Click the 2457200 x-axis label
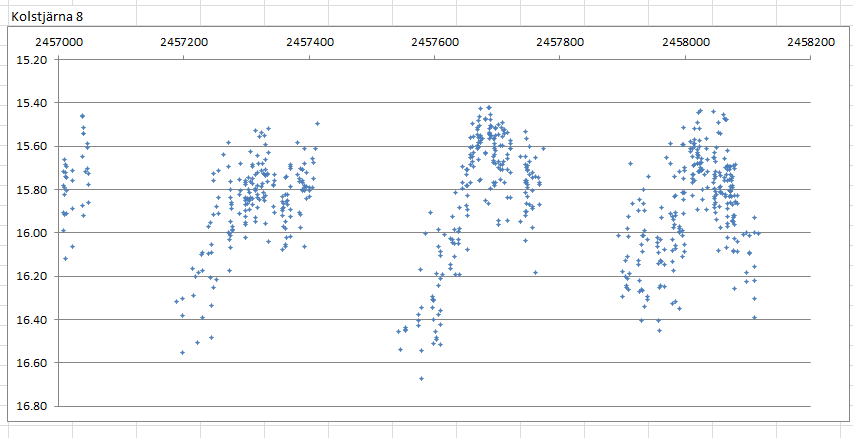 (184, 43)
